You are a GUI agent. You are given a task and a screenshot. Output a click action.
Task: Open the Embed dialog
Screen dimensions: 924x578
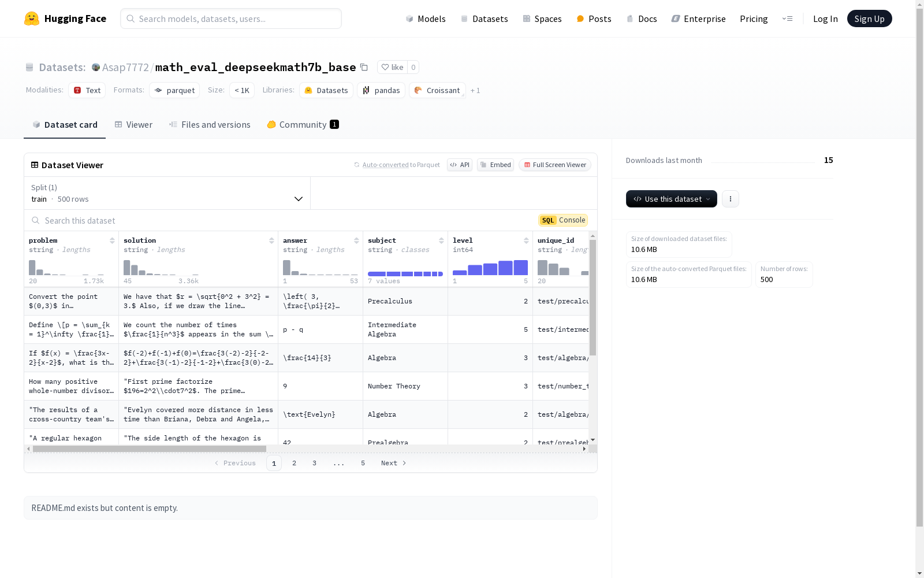(x=495, y=165)
